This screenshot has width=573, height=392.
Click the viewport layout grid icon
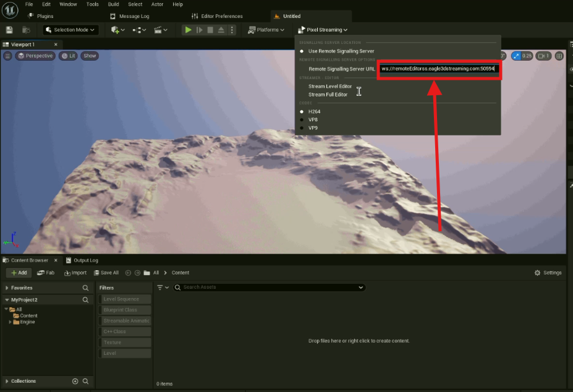(559, 56)
